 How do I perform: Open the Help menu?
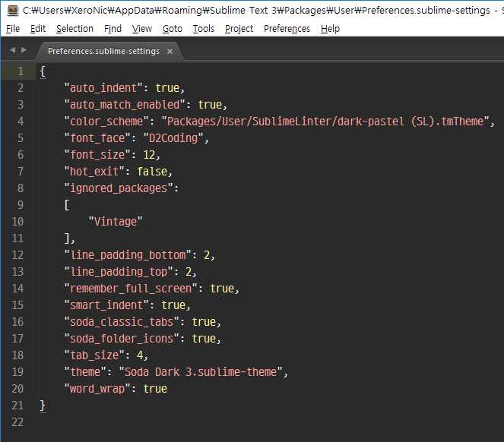[x=330, y=29]
